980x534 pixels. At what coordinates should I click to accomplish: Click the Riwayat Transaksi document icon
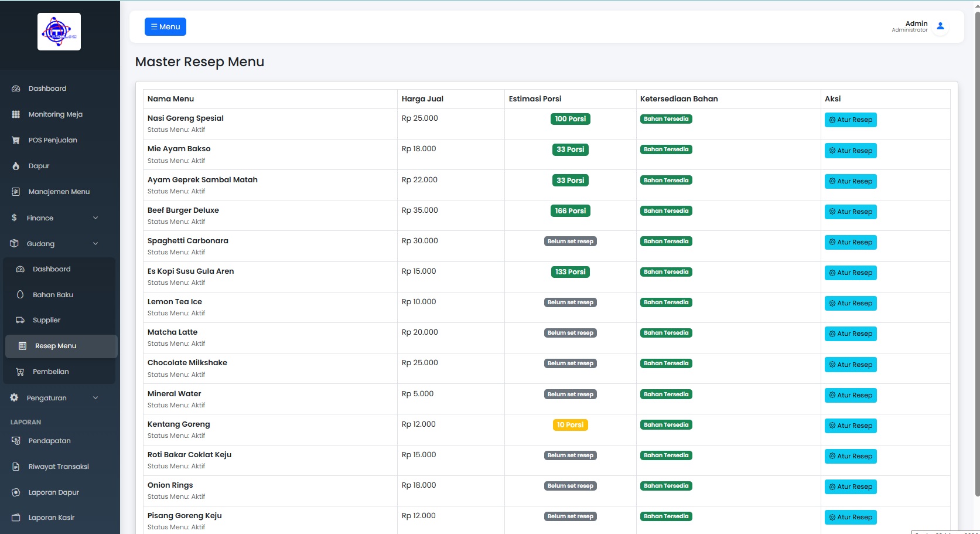(16, 467)
